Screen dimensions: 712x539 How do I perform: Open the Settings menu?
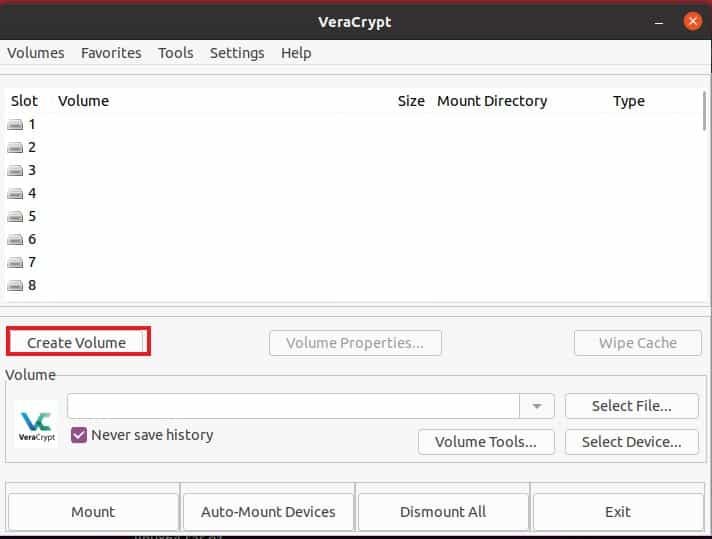(237, 53)
